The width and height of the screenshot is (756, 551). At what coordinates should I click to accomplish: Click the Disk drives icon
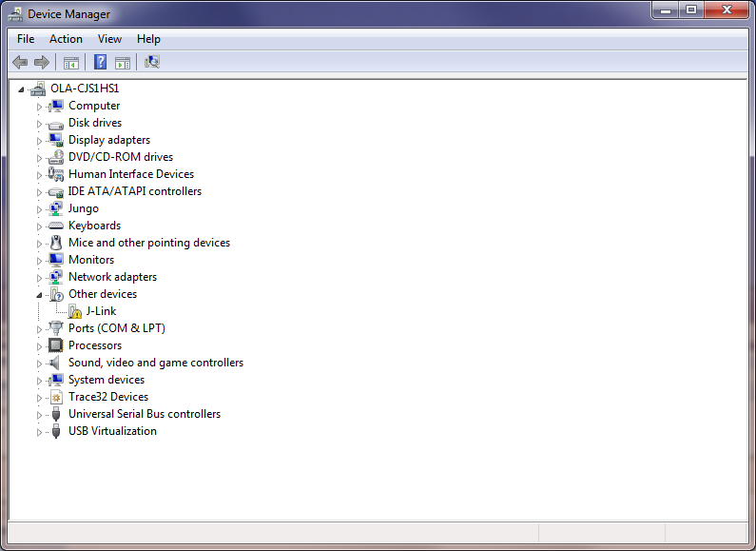(56, 124)
